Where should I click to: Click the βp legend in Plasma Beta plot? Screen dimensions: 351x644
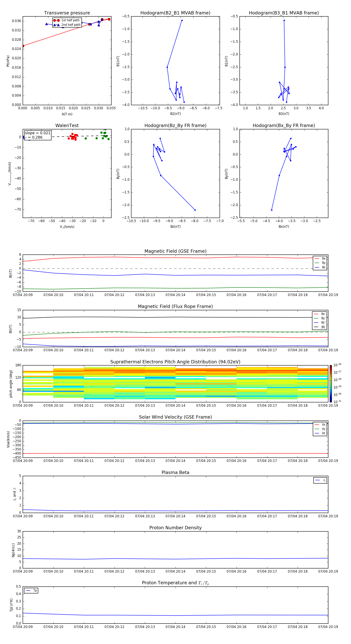pyautogui.click(x=320, y=480)
